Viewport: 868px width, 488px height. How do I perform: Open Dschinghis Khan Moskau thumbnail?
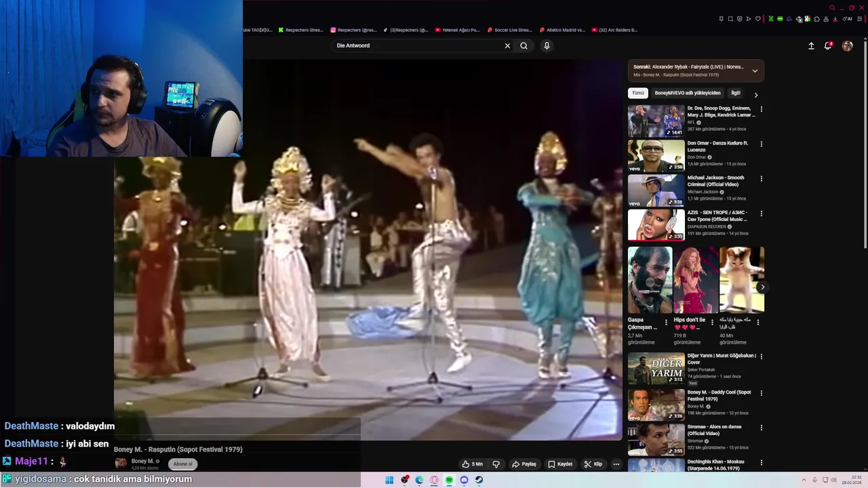coord(656,465)
